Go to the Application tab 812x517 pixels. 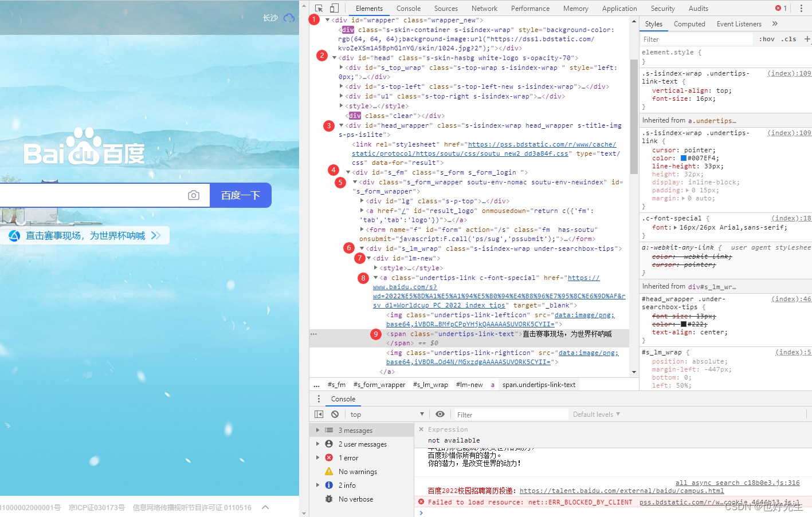pyautogui.click(x=619, y=8)
